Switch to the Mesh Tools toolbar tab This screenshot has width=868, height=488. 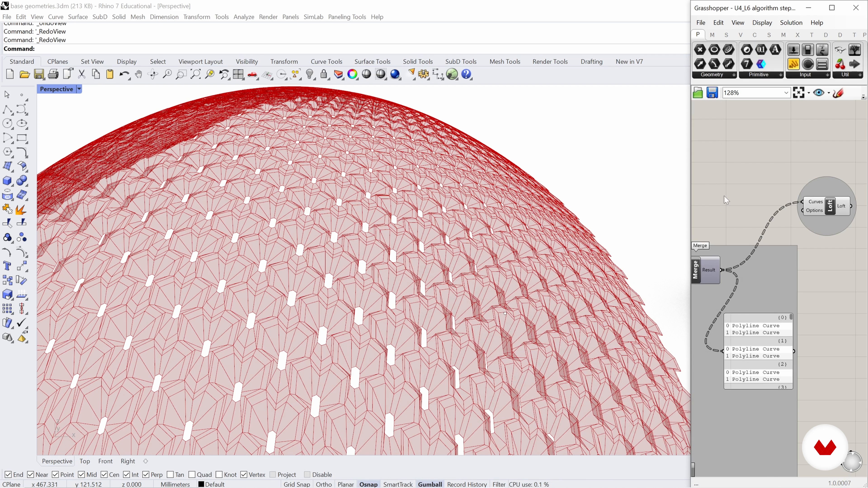505,61
